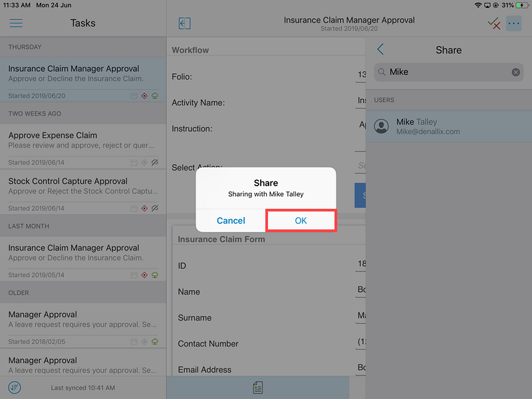This screenshot has width=532, height=399.
Task: Tap the Wi-Fi icon in status bar
Action: [478, 5]
